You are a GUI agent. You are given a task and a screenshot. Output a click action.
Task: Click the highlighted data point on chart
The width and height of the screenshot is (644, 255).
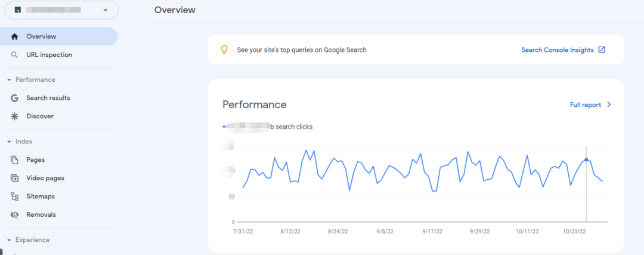[x=587, y=159]
